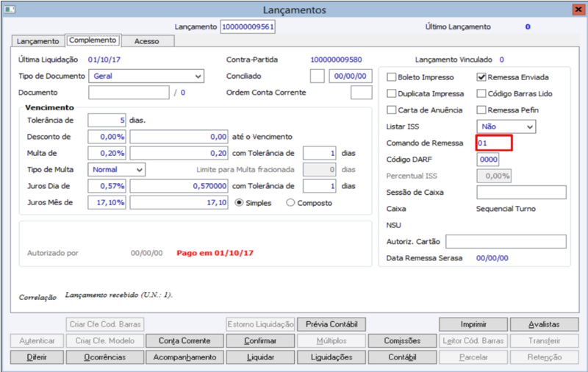Click the Diferir button
Screen dimensions: 588x372
pos(37,357)
